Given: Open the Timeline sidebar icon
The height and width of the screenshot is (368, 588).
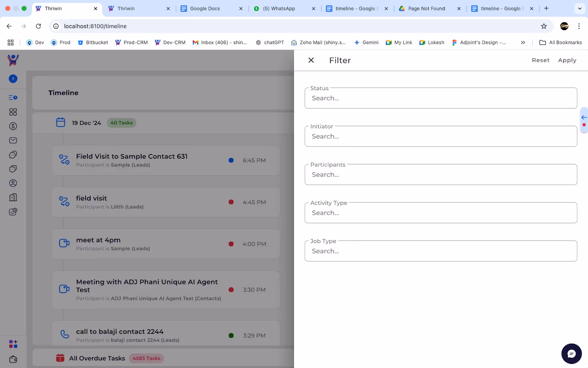Looking at the screenshot, I should click(13, 98).
